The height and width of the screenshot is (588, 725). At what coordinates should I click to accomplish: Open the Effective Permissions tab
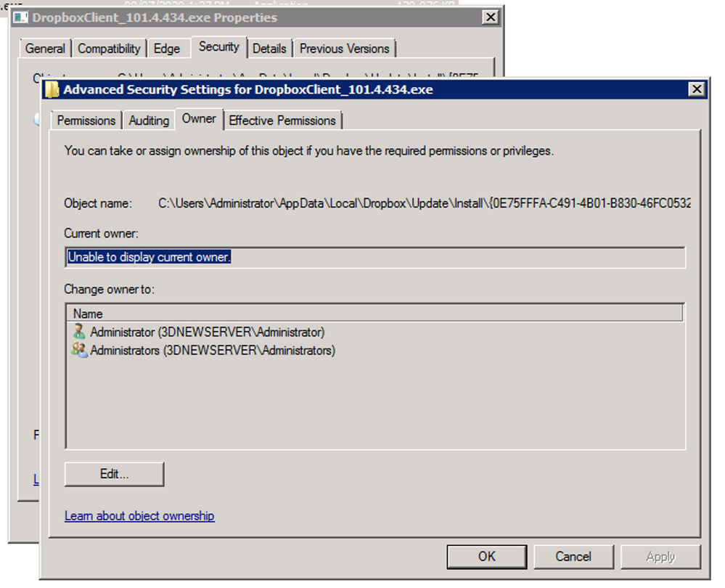(282, 121)
